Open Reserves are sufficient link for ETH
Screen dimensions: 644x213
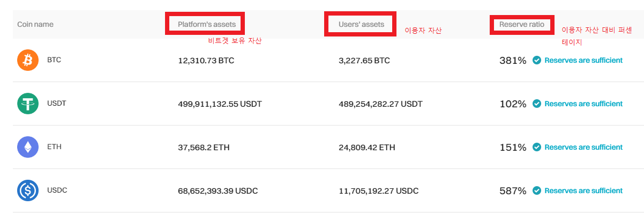coord(583,148)
